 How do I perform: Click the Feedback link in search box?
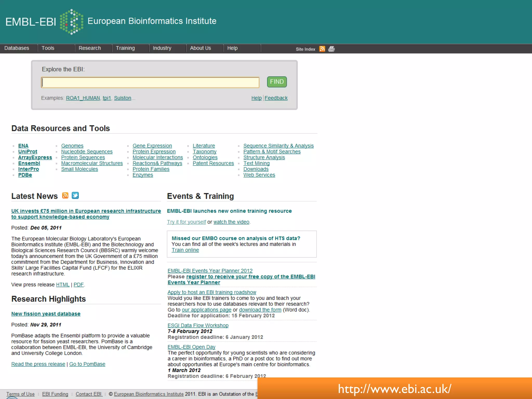(276, 98)
